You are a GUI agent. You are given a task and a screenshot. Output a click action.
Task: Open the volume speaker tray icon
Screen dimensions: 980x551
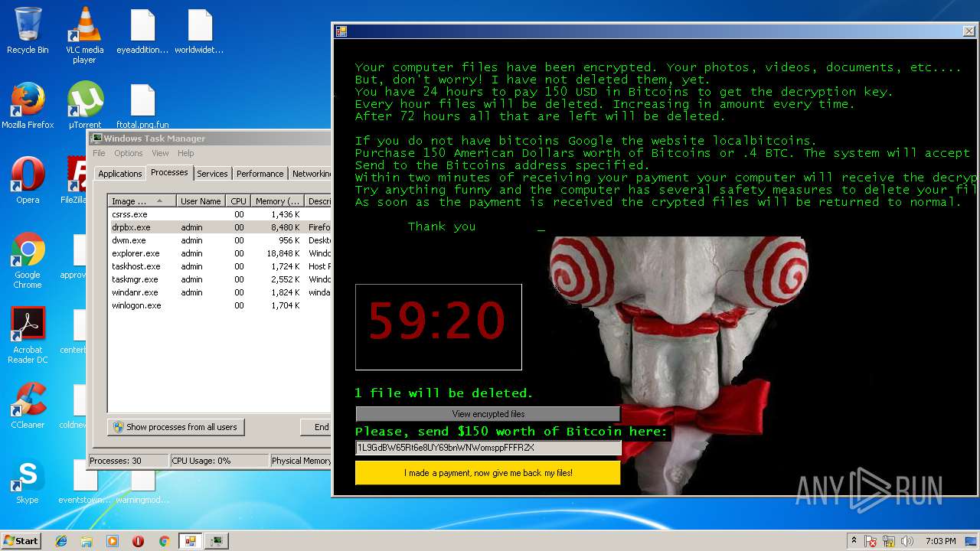(907, 541)
